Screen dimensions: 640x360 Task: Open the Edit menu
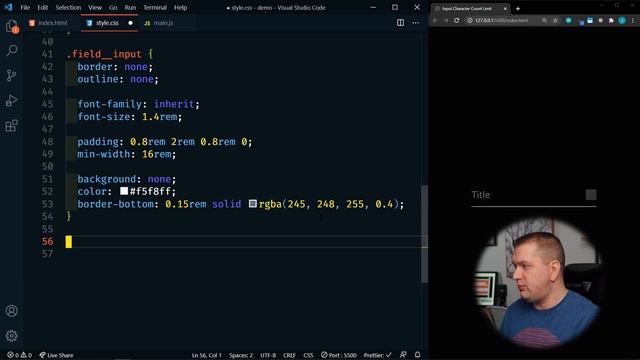coord(42,7)
